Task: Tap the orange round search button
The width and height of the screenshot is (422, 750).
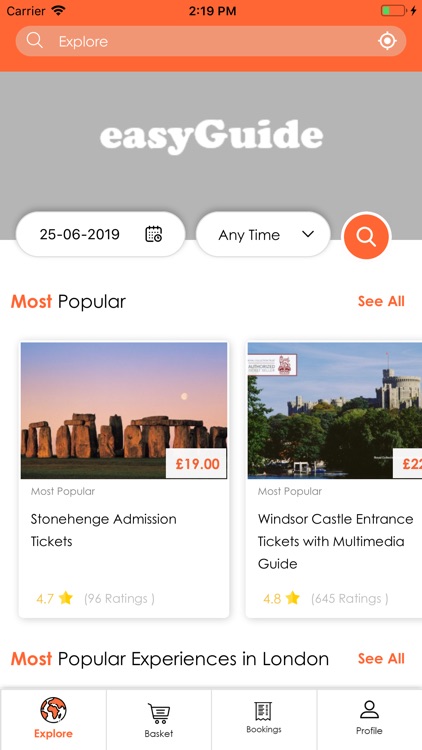Action: pos(366,236)
